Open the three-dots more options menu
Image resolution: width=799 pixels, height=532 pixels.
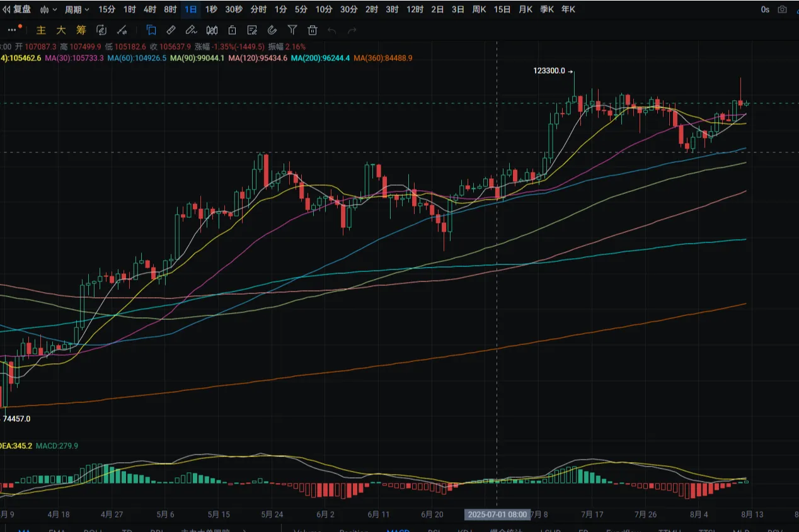click(x=13, y=30)
